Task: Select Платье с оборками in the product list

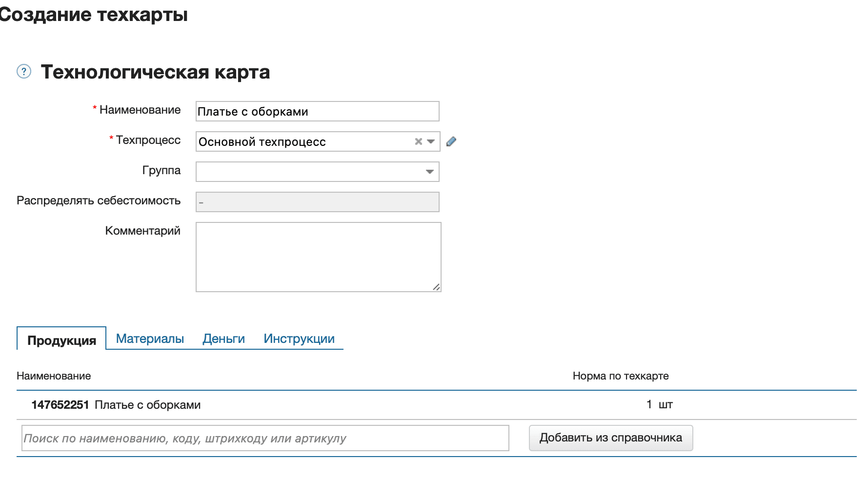Action: click(147, 404)
